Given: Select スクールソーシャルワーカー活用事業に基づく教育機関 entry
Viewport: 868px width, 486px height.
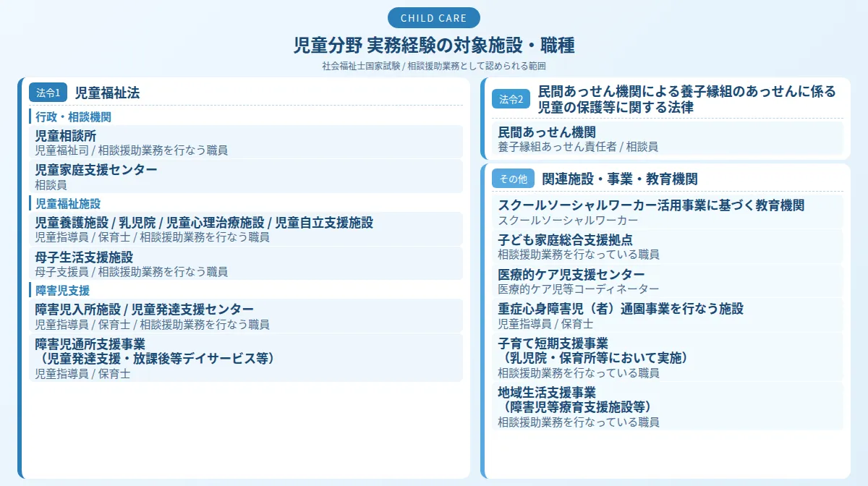Looking at the screenshot, I should (668, 212).
